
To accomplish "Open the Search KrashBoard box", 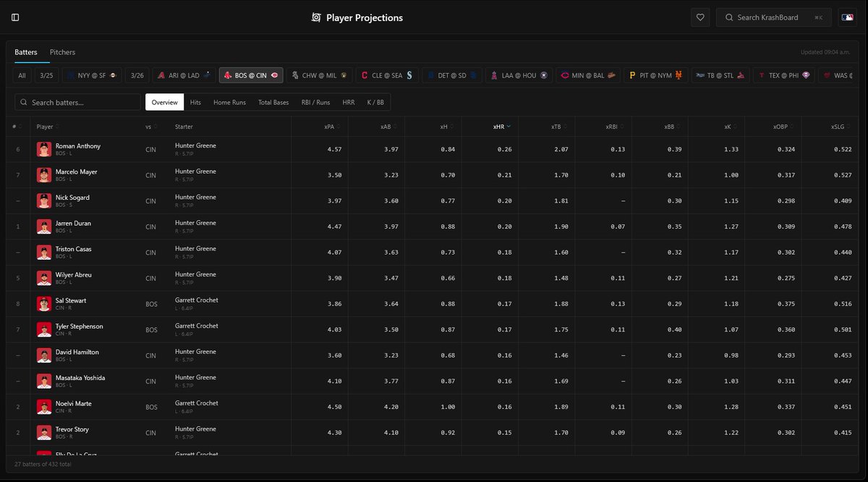I will point(774,17).
